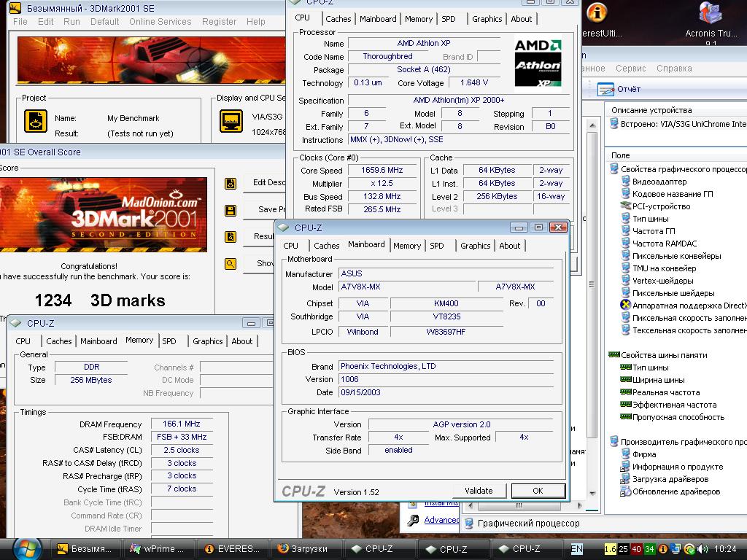Screen dimensions: 747x560
Task: Click the OK button in CPU-Z Mainboard window
Action: tap(538, 491)
